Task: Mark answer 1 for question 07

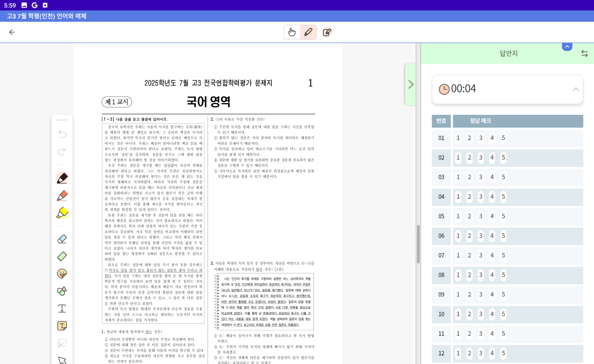Action: point(458,255)
